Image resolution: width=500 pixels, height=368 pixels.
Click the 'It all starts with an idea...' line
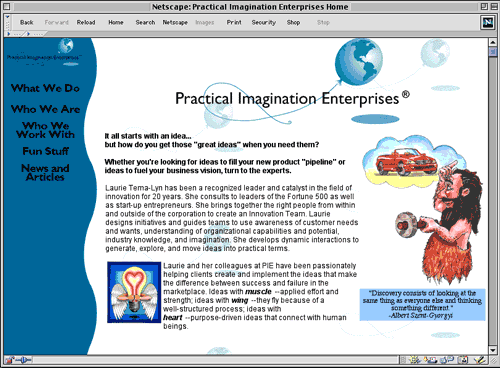click(x=148, y=136)
